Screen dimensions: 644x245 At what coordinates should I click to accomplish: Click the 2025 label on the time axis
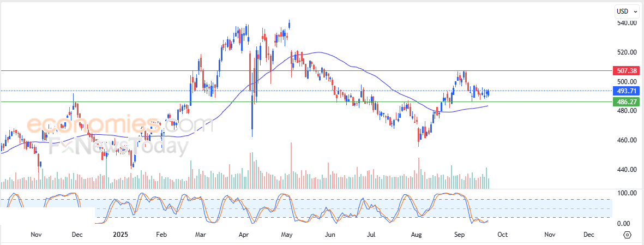click(121, 235)
